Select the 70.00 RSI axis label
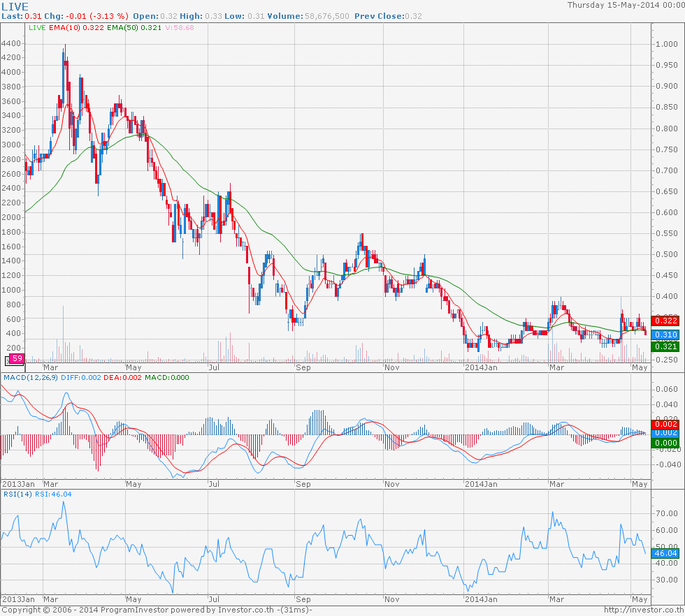 [667, 513]
